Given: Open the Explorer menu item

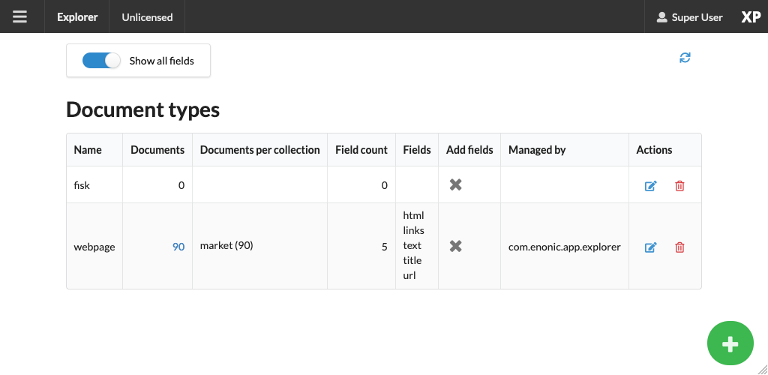Looking at the screenshot, I should point(77,17).
